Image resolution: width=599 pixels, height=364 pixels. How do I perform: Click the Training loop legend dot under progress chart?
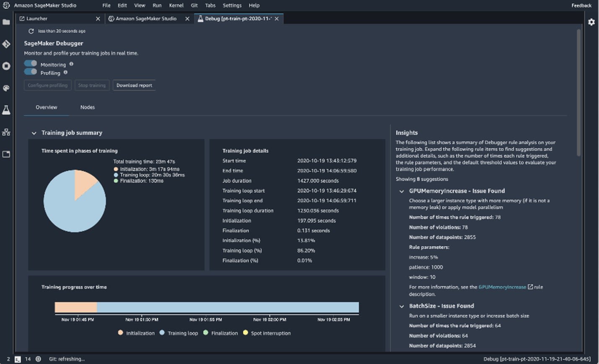coord(162,333)
